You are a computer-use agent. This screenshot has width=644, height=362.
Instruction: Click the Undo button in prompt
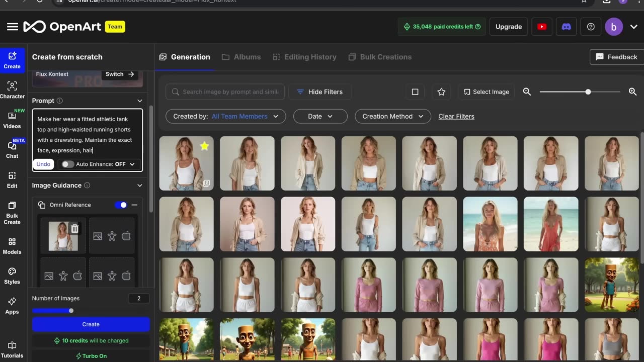click(43, 164)
